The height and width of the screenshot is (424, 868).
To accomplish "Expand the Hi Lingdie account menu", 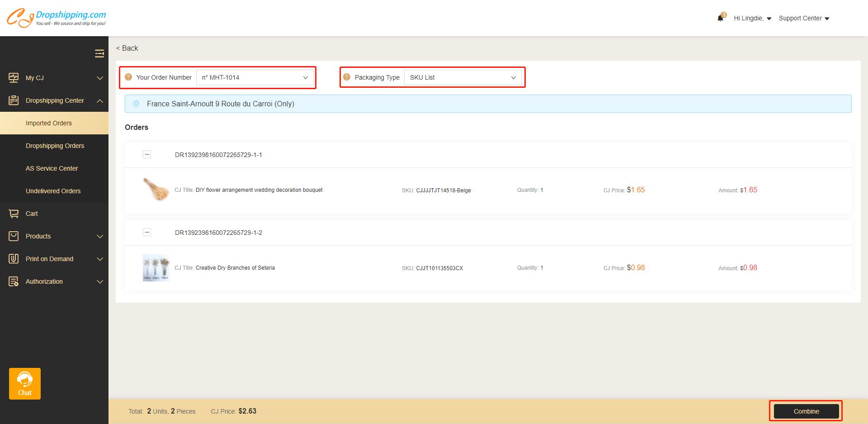I will point(752,19).
